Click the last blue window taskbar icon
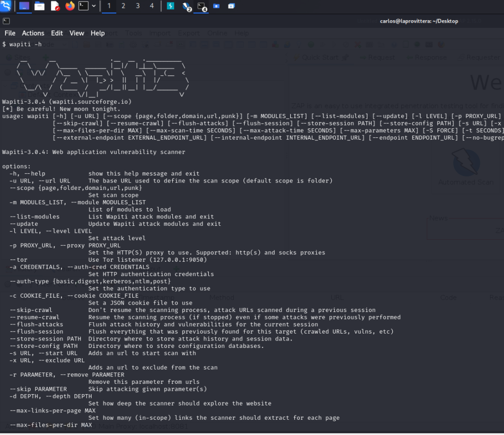This screenshot has width=504, height=435. (231, 6)
